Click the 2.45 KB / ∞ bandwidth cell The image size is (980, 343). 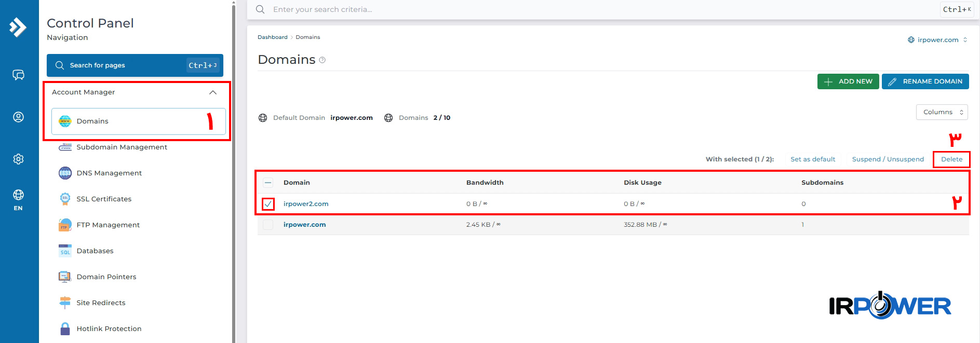click(483, 225)
